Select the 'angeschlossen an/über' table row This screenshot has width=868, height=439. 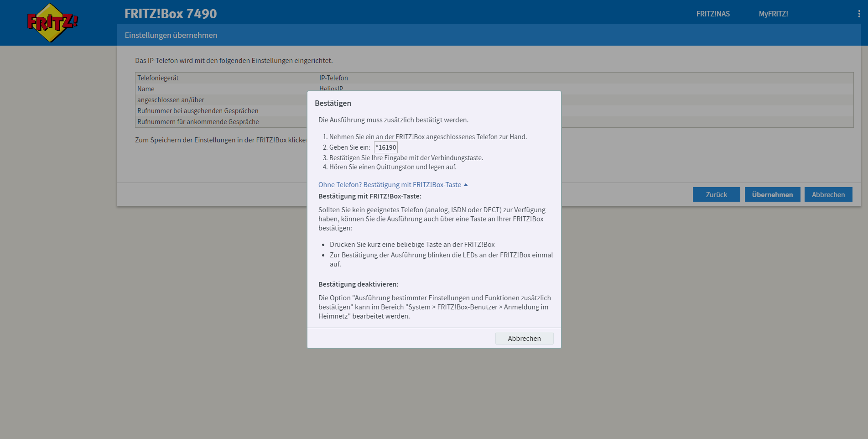tap(171, 100)
